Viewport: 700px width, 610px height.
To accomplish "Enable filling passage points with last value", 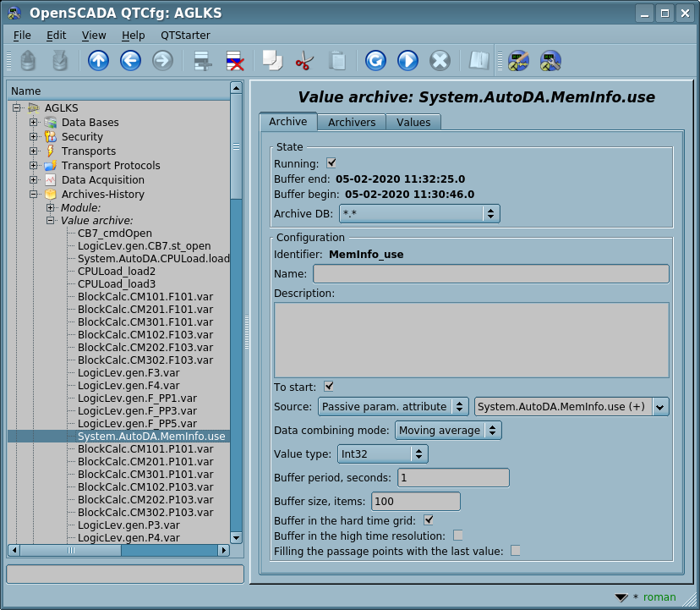I will tap(516, 550).
